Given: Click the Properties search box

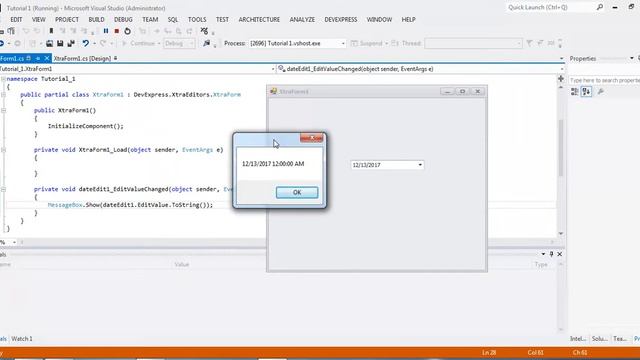Looking at the screenshot, I should (604, 80).
